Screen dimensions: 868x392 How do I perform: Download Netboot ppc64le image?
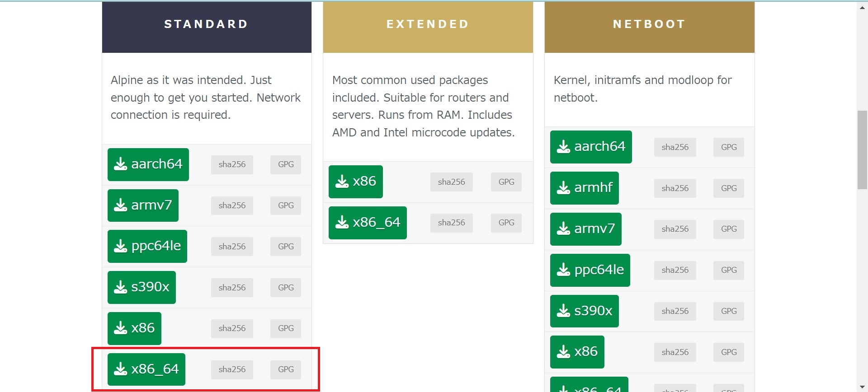tap(590, 270)
